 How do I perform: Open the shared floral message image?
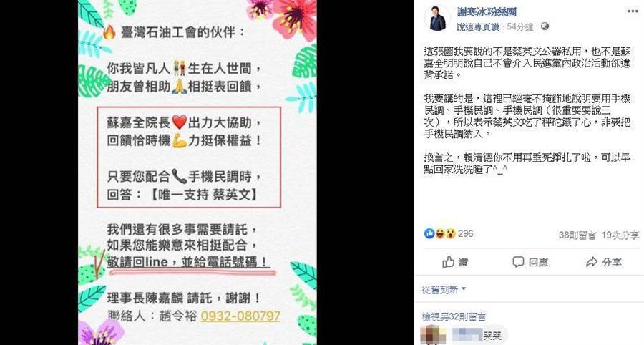(x=197, y=172)
